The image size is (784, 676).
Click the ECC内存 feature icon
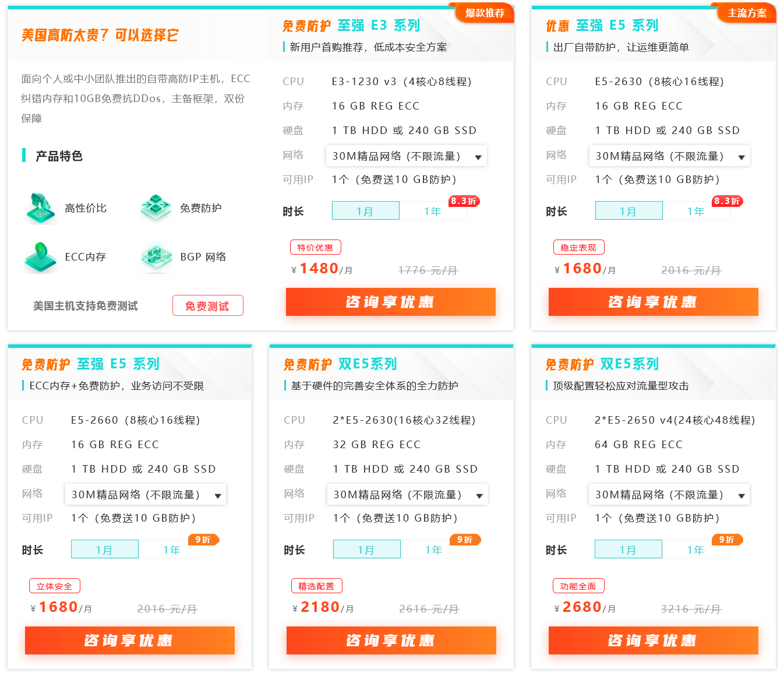coord(40,257)
